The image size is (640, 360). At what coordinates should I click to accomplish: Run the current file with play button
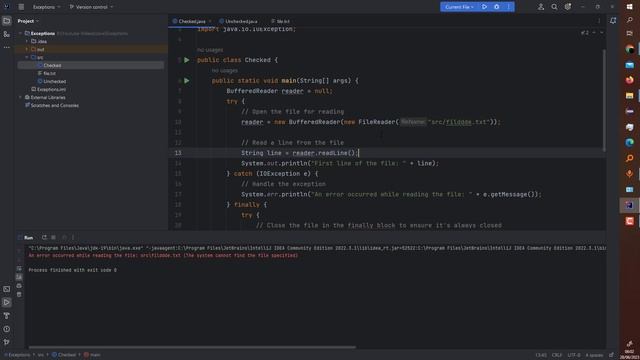click(484, 7)
